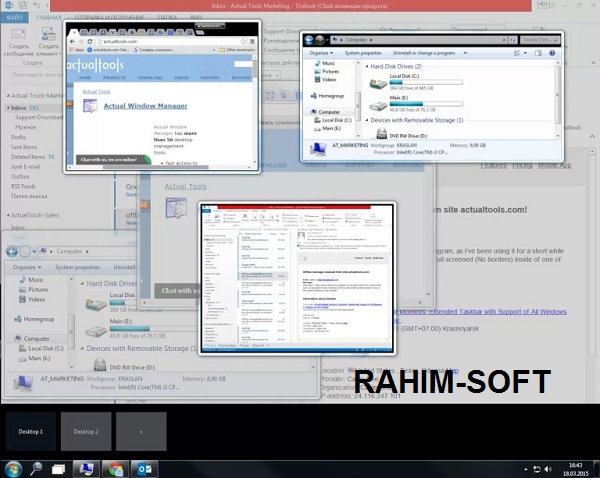
Task: Click DOWNLOAD nav item in Chrome thumbnail
Action: (x=150, y=78)
